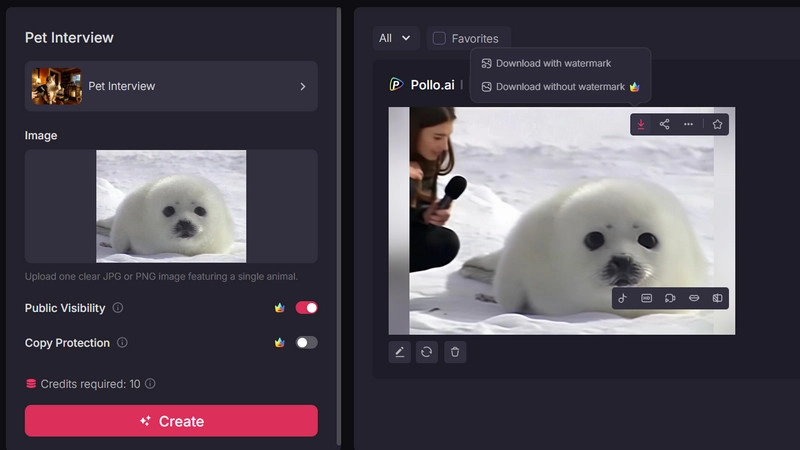This screenshot has width=800, height=450.
Task: Click the pencil edit icon below the video
Action: pyautogui.click(x=399, y=352)
